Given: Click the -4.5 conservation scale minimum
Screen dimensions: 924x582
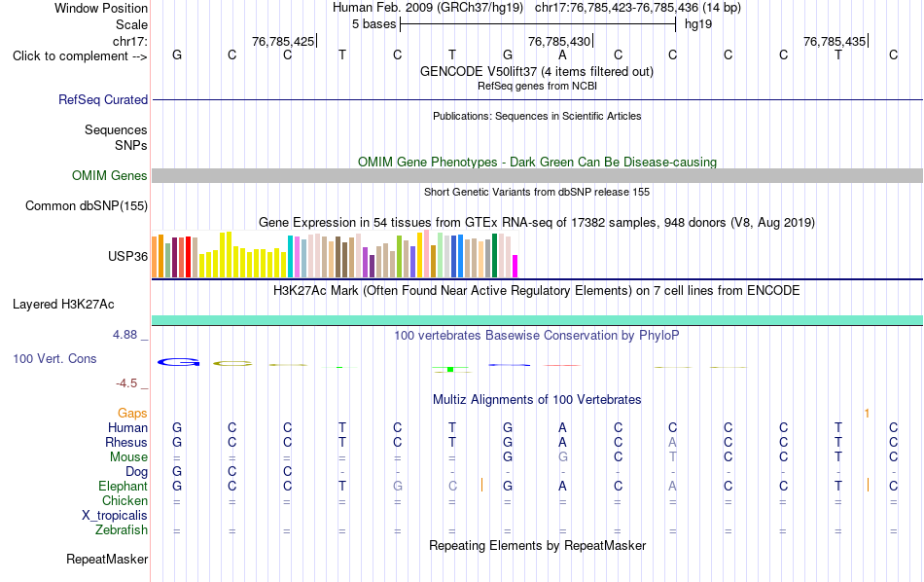Looking at the screenshot, I should click(126, 383).
